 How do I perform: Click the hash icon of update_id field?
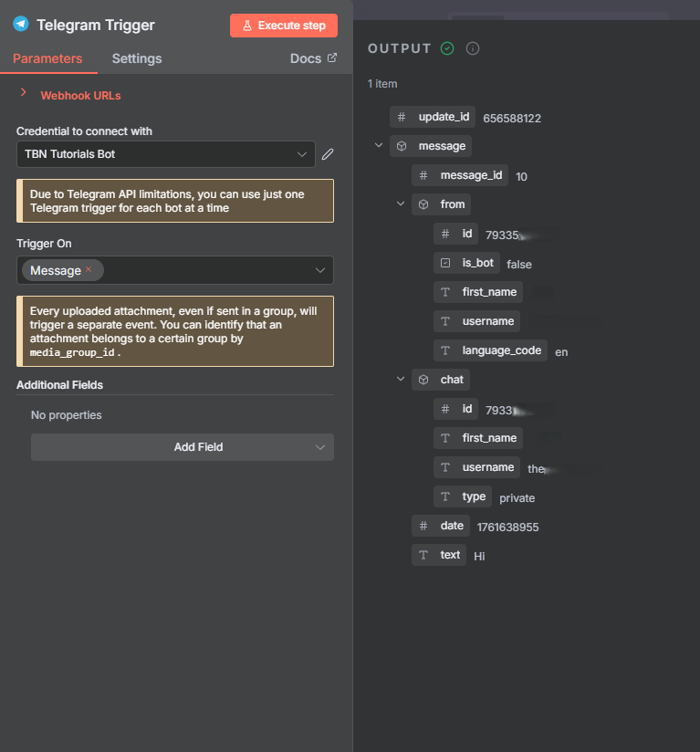pos(402,117)
